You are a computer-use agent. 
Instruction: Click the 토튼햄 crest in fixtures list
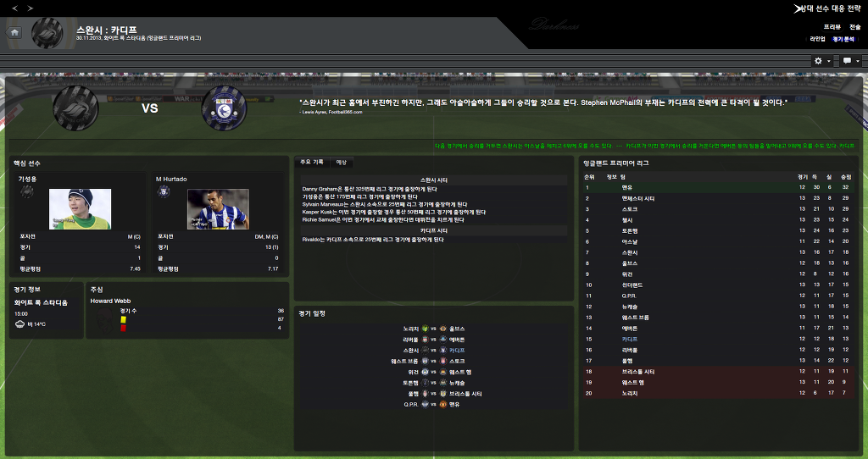pos(426,383)
